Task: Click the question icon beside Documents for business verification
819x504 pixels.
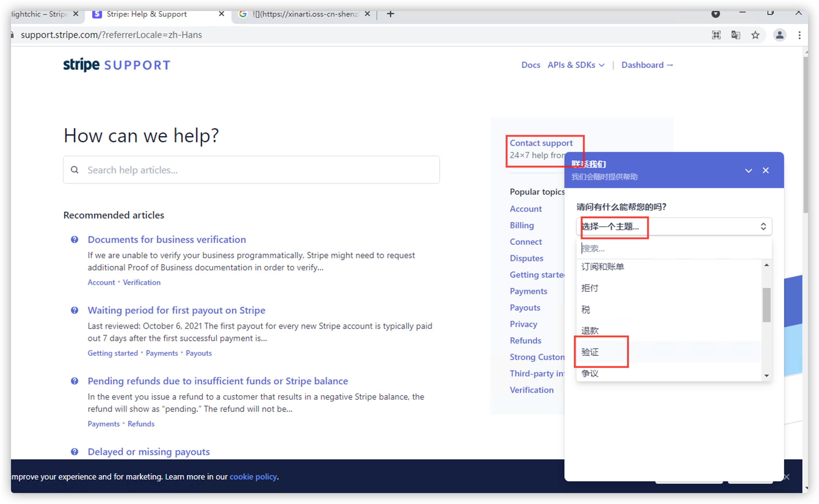Action: [75, 239]
